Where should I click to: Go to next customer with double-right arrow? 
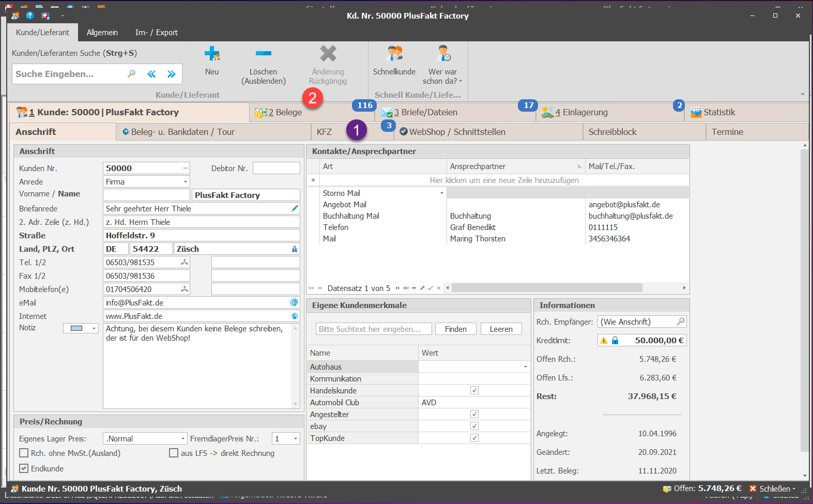[172, 74]
